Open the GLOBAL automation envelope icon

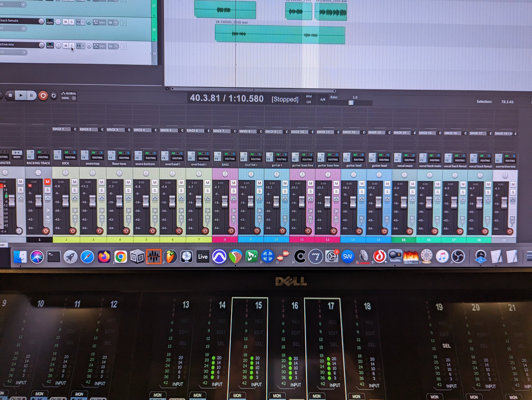point(63,93)
